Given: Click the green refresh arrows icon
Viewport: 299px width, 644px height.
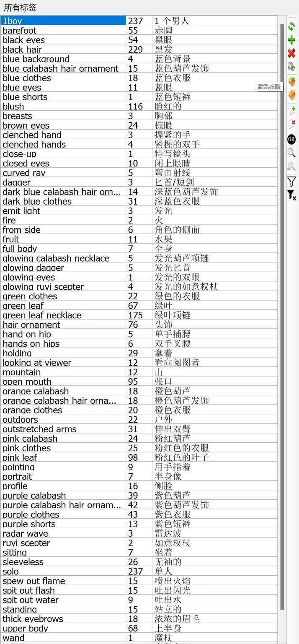Looking at the screenshot, I should pos(291,26).
